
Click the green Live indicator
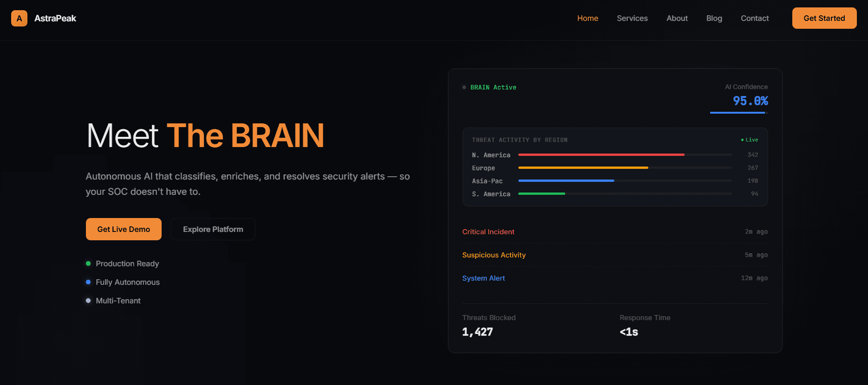(750, 140)
